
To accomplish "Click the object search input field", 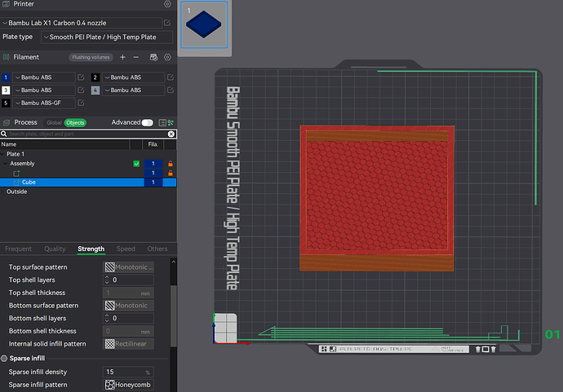I will click(x=88, y=134).
